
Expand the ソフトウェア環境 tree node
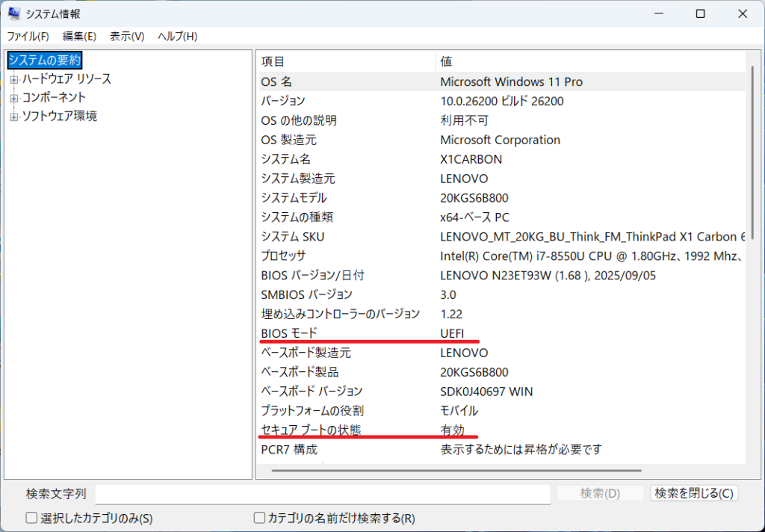[x=13, y=117]
